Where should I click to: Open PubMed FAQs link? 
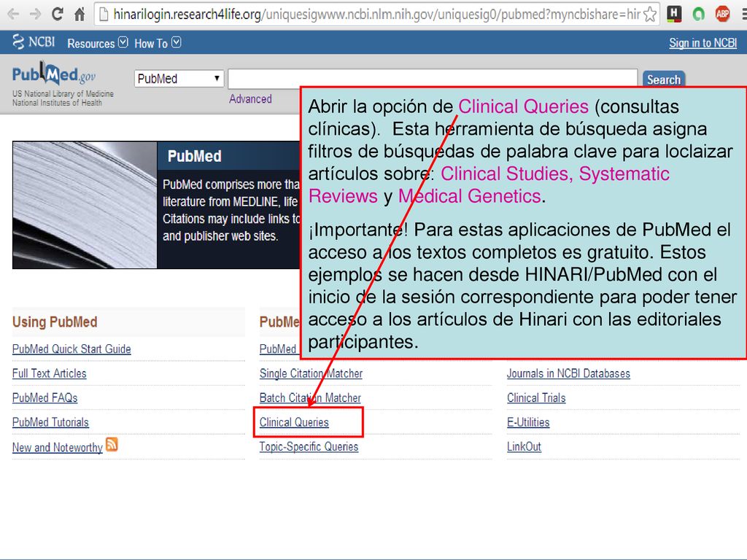click(44, 397)
